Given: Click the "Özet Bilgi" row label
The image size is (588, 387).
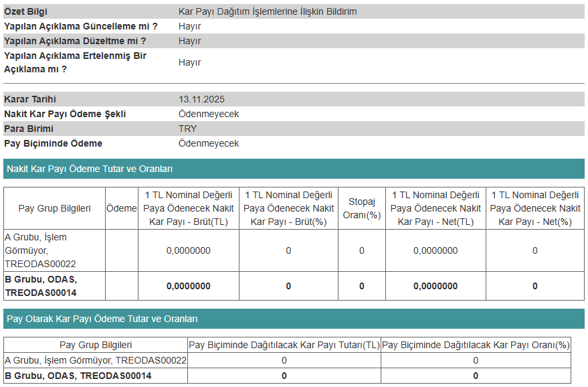Looking at the screenshot, I should click(25, 11).
